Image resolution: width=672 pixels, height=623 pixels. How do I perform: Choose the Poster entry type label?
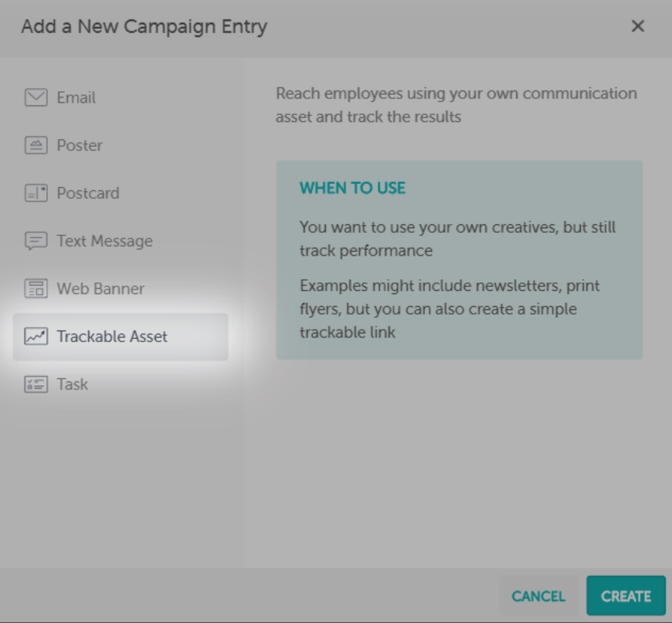[79, 146]
